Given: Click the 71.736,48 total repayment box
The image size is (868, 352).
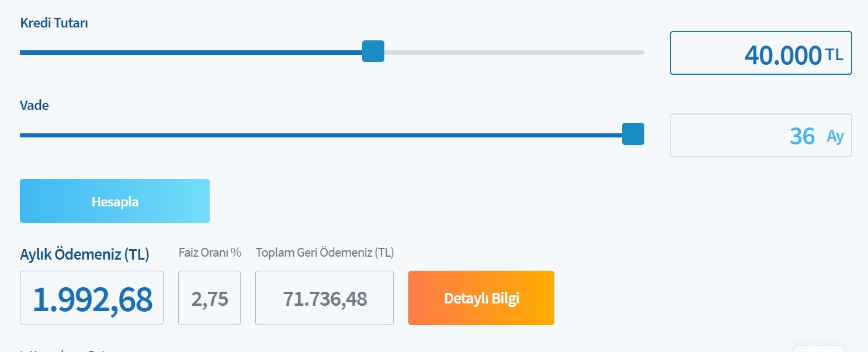Looking at the screenshot, I should tap(324, 298).
